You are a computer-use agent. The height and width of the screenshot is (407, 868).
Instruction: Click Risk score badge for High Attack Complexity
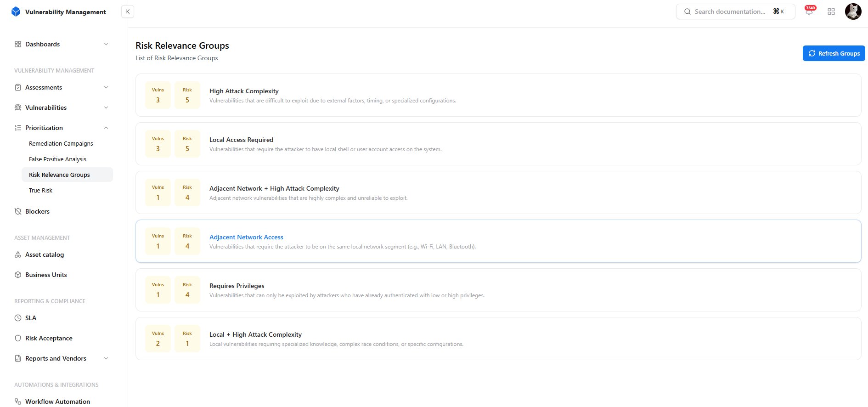pos(187,95)
